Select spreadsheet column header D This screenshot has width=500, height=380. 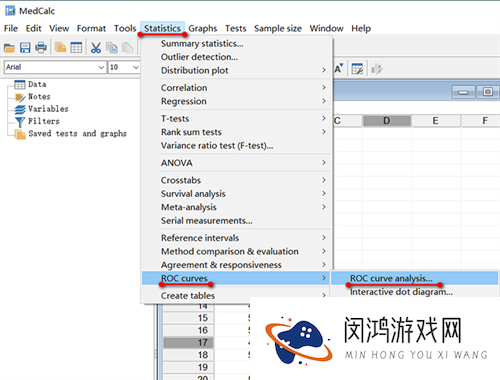click(x=387, y=121)
